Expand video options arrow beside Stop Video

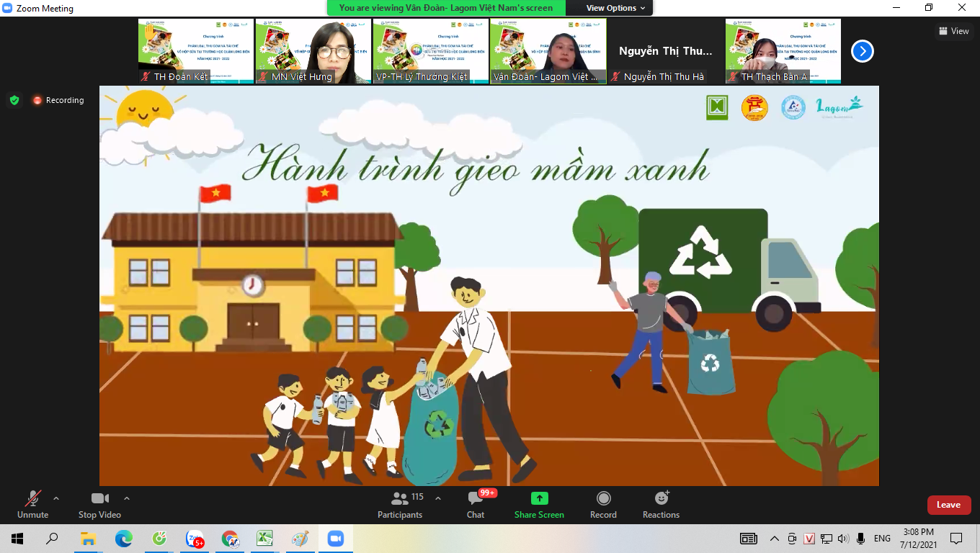pyautogui.click(x=127, y=498)
